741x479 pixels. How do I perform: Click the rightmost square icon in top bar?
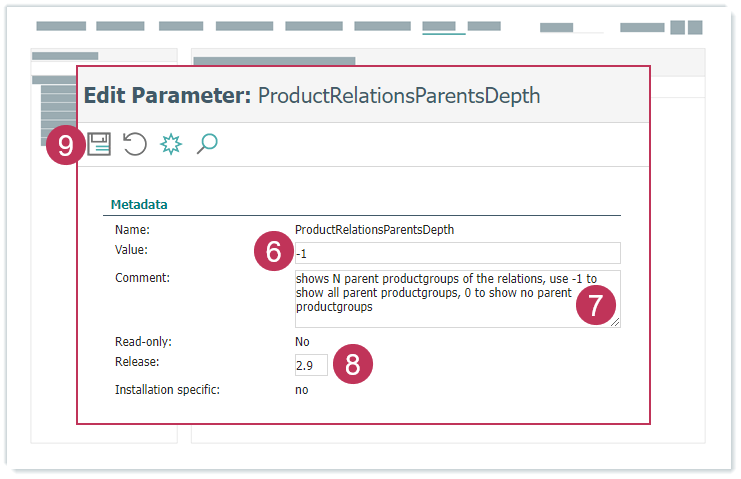[x=693, y=27]
